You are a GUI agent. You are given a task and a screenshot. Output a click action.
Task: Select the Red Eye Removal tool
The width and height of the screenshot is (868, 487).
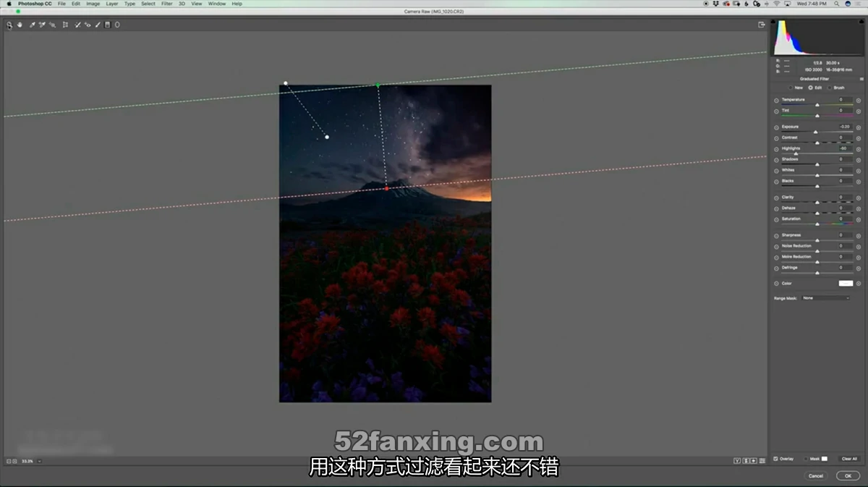click(88, 25)
